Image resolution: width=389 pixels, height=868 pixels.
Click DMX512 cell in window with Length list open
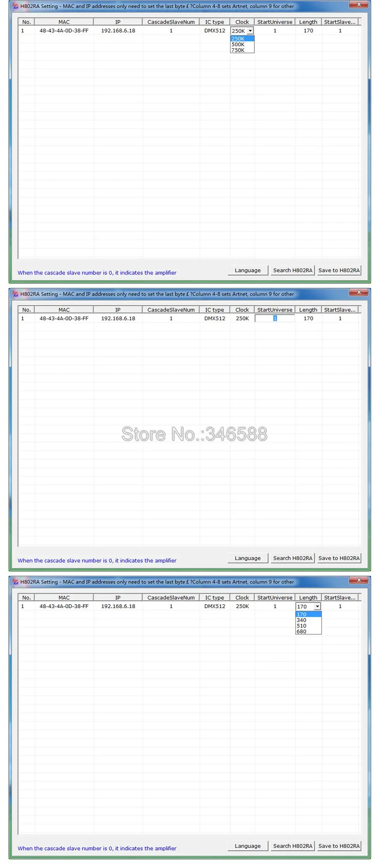click(x=215, y=606)
